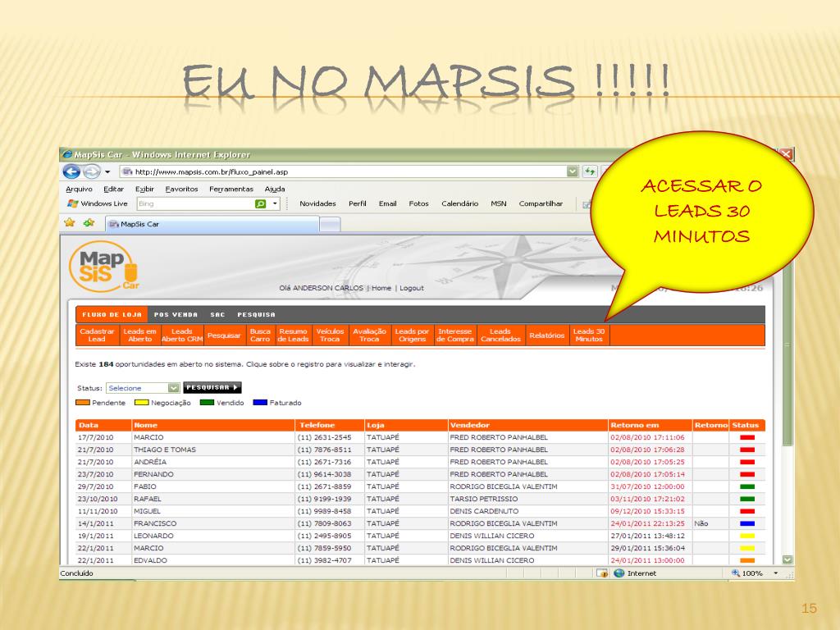Click the Refresh page icon

590,171
